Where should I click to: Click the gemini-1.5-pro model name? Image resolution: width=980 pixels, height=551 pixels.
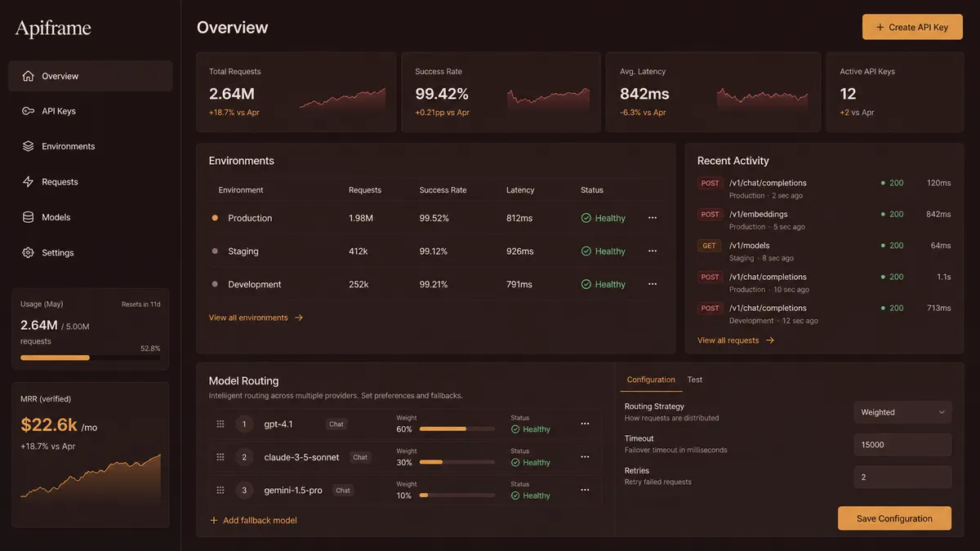293,490
